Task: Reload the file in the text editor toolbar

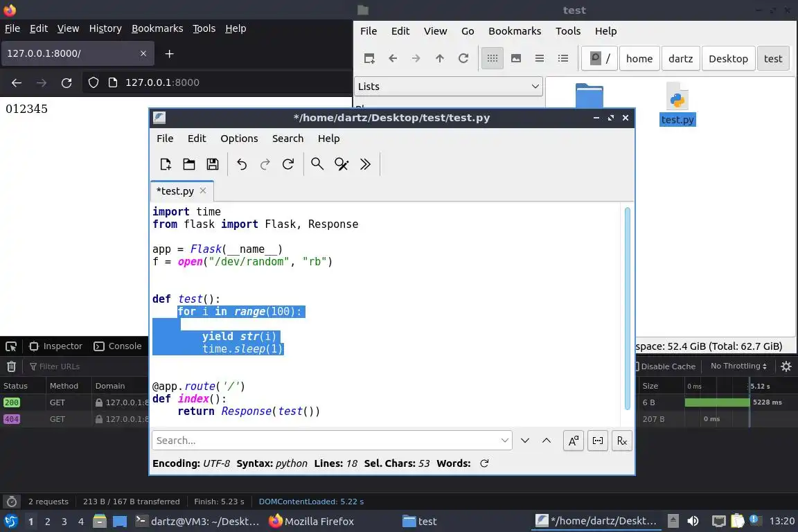Action: click(x=288, y=164)
